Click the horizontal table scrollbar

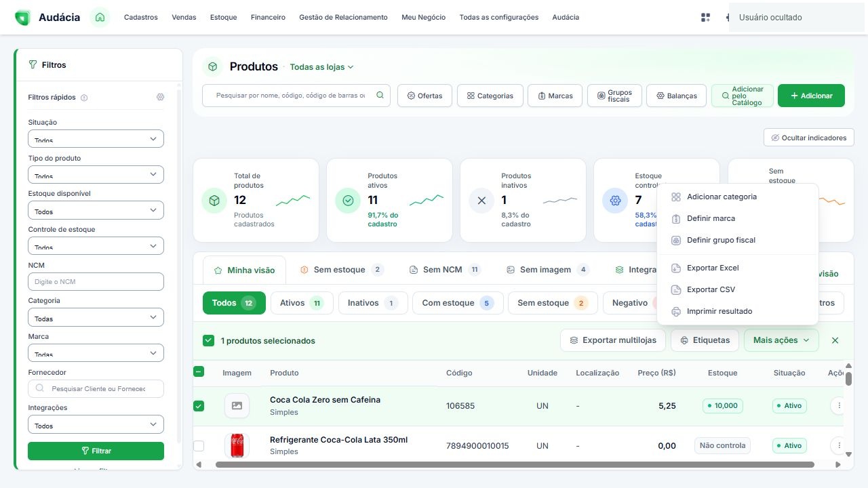[x=515, y=465]
